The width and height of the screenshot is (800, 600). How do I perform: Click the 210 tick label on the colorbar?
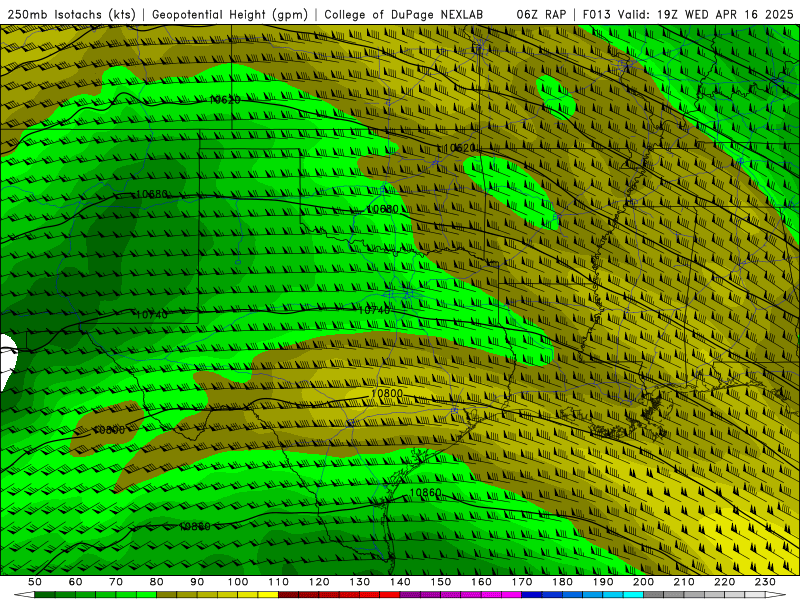[684, 582]
